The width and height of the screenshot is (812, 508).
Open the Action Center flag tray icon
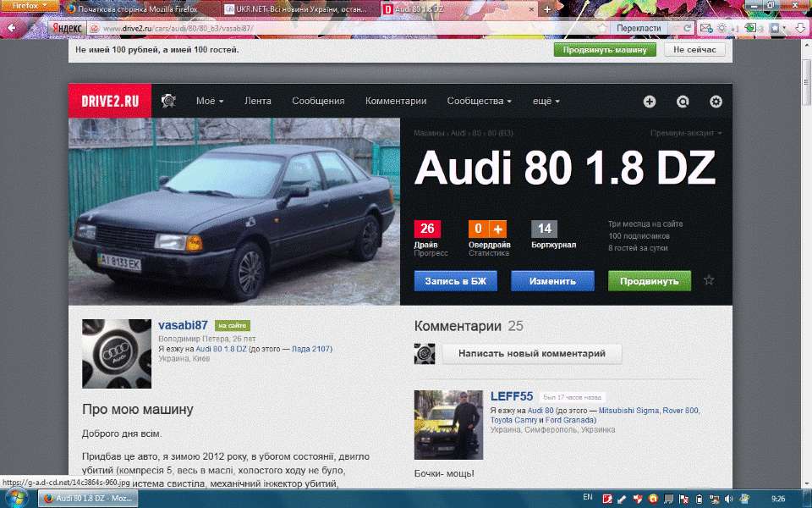tap(683, 499)
